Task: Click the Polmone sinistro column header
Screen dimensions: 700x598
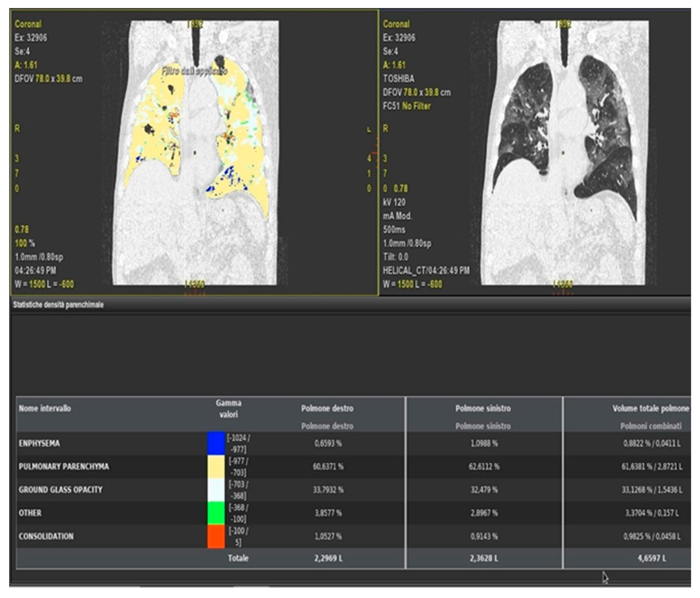Action: [483, 409]
